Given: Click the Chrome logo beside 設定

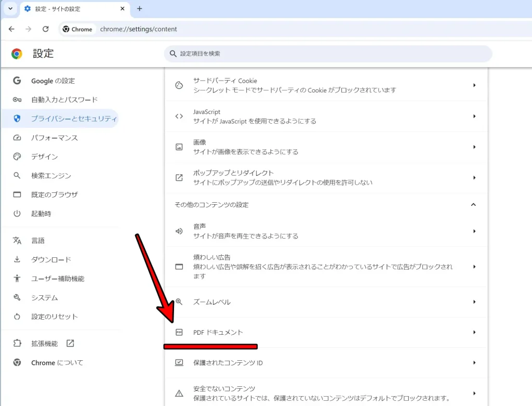Looking at the screenshot, I should [16, 54].
